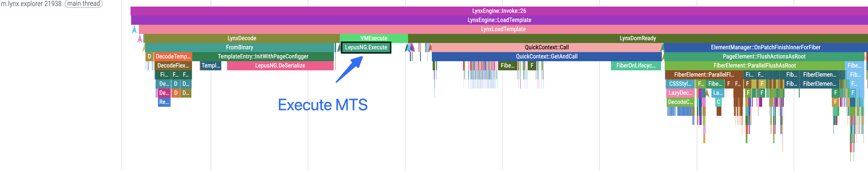The width and height of the screenshot is (868, 171).
Task: Select the FiberOnLifecyc... slice
Action: [x=636, y=66]
